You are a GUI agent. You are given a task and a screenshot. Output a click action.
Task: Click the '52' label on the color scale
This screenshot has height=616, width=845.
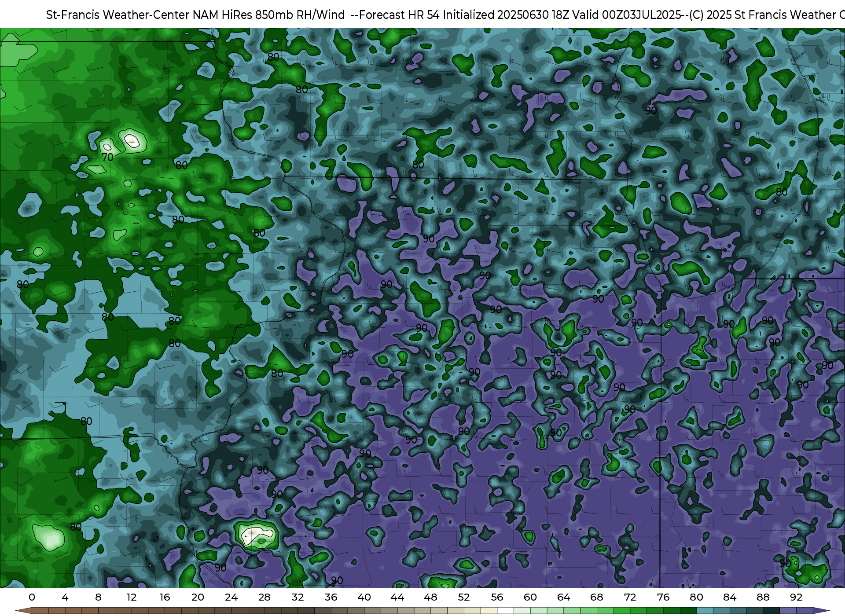464,597
